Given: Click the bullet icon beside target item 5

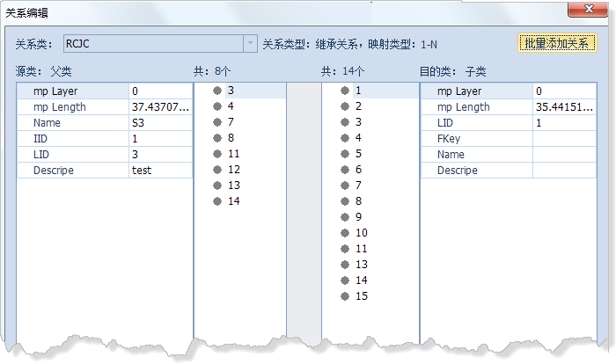Looking at the screenshot, I should click(346, 154).
